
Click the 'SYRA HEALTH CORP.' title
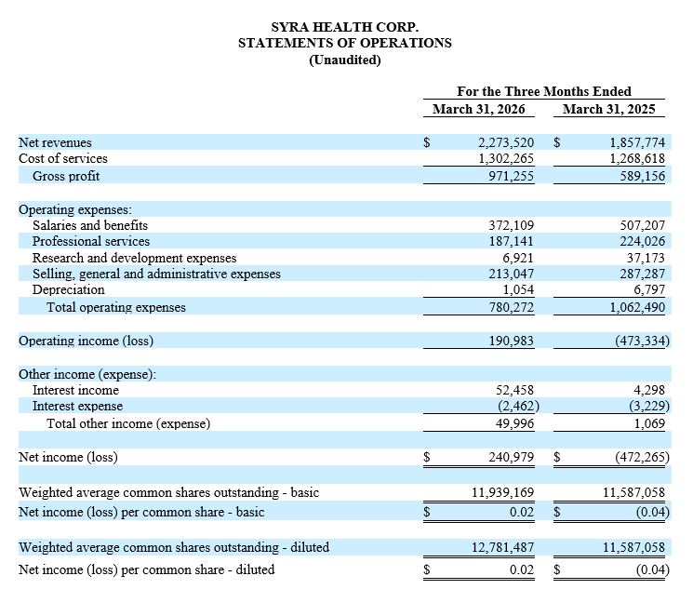[345, 27]
